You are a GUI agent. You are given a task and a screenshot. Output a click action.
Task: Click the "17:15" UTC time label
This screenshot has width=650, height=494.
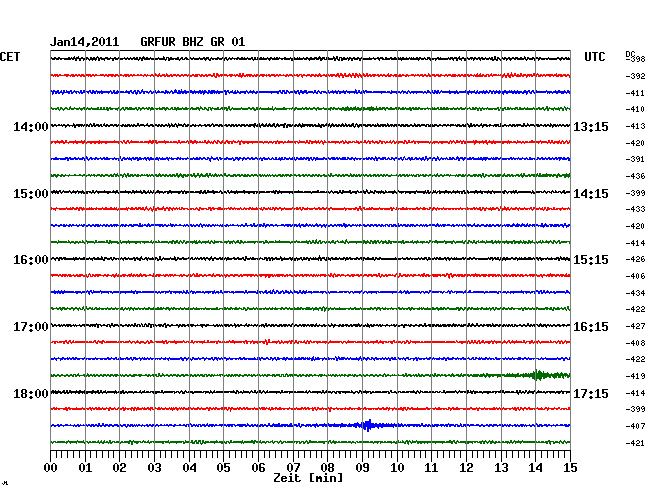click(x=591, y=394)
